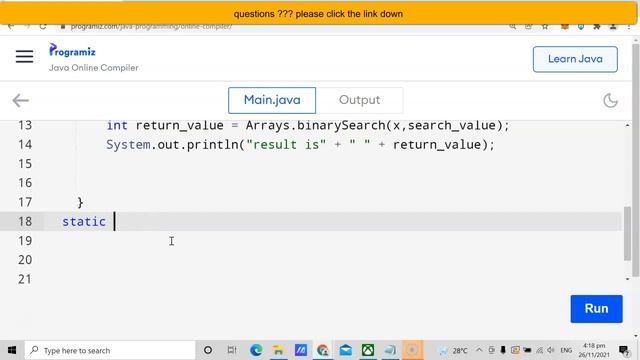Open the Wi-Fi network tray icon

539,350
